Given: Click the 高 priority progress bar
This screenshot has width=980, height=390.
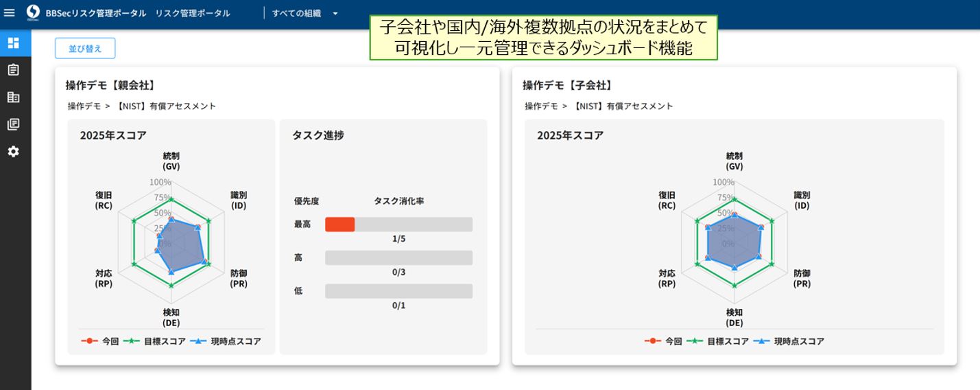Looking at the screenshot, I should pos(398,257).
